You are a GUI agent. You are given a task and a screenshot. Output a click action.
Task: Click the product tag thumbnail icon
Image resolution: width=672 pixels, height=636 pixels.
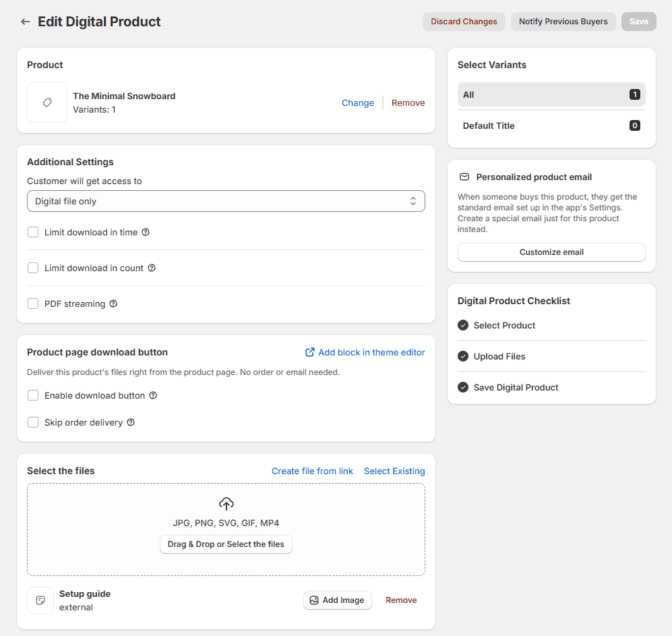coord(47,103)
